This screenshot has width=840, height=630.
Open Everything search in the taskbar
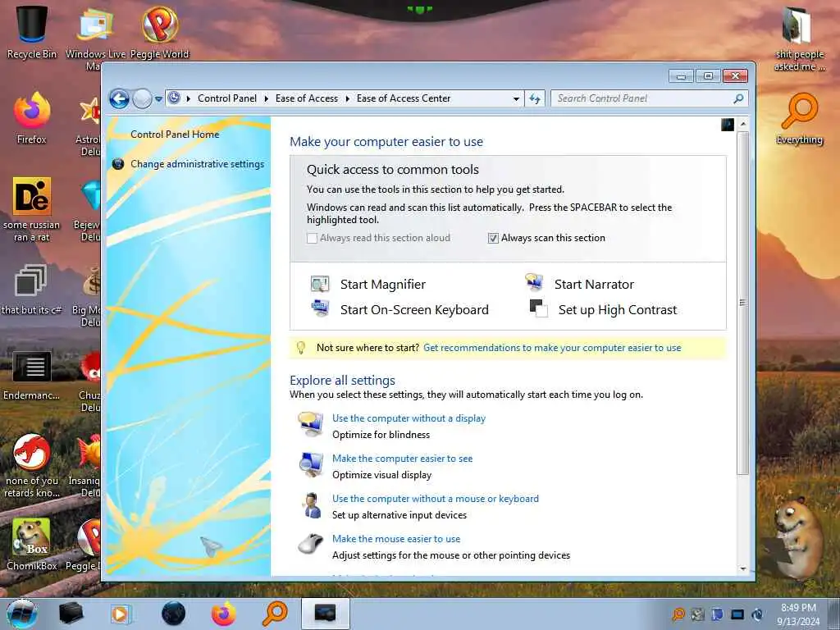[x=275, y=614]
